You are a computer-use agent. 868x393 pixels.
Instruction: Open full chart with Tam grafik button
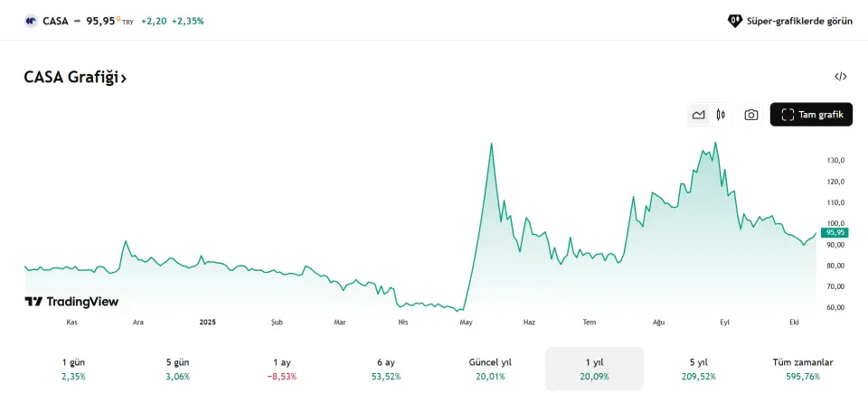[x=811, y=115]
